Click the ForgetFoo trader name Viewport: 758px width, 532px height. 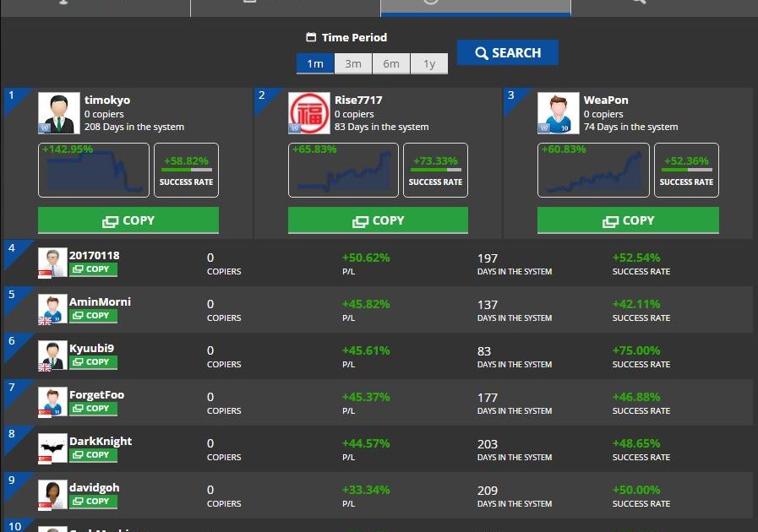96,394
